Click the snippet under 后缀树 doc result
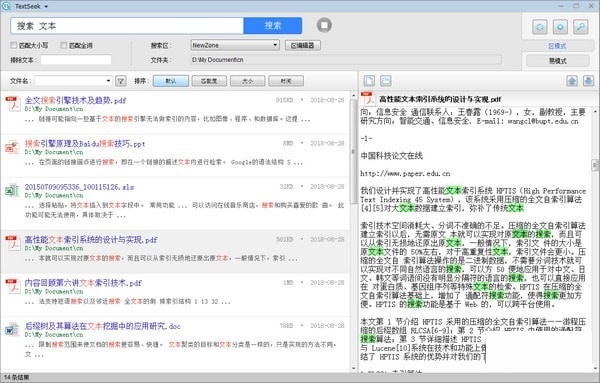The image size is (600, 383). (x=181, y=349)
